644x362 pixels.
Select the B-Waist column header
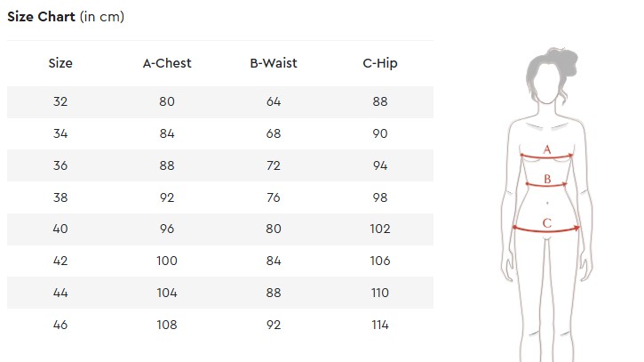tap(274, 63)
